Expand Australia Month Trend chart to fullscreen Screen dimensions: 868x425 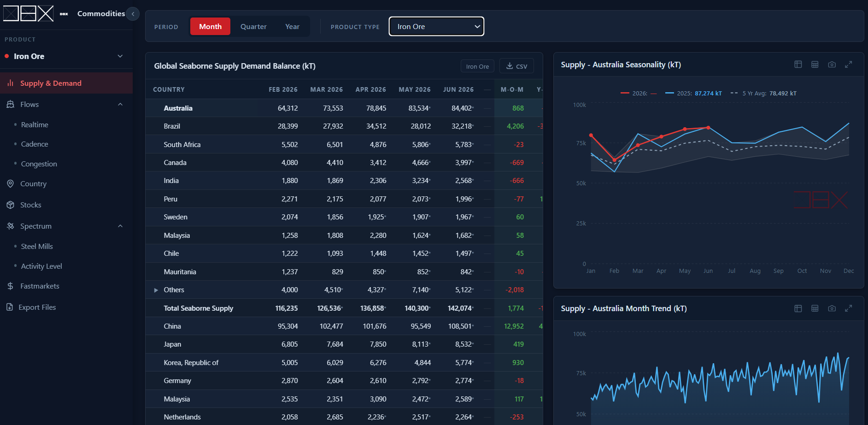pyautogui.click(x=848, y=308)
